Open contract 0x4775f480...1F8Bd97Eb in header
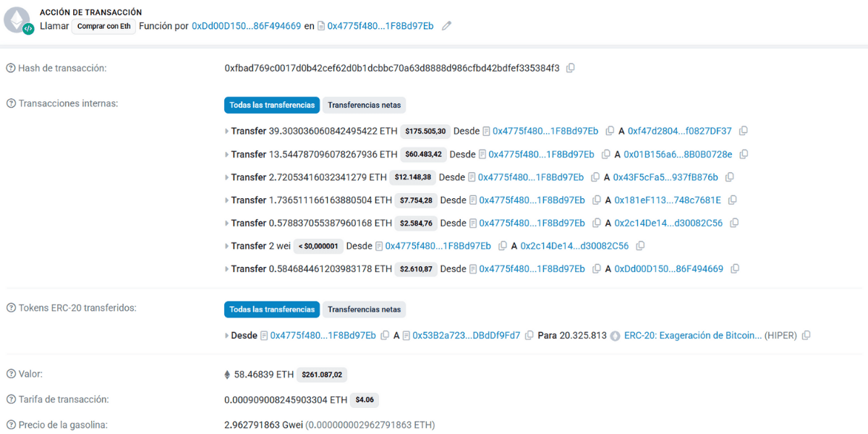The image size is (868, 434). [x=380, y=26]
